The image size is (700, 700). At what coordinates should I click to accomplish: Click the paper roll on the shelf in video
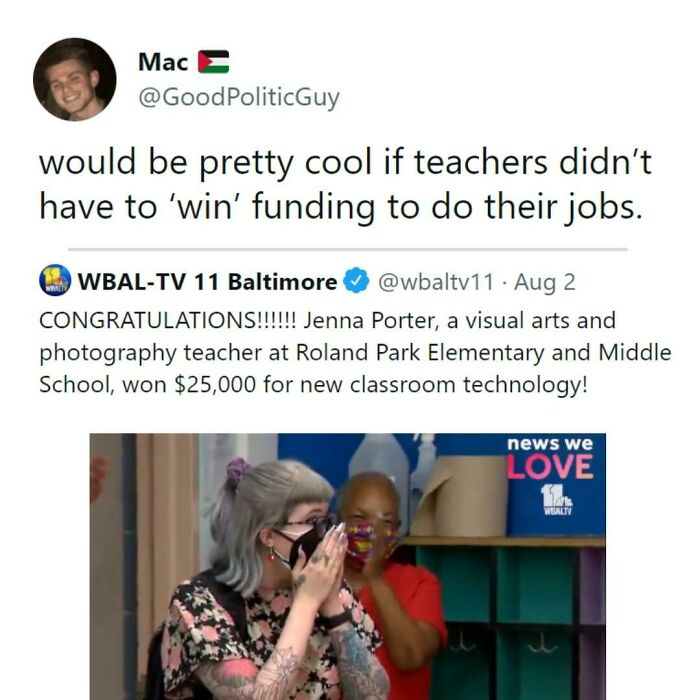coord(461,496)
